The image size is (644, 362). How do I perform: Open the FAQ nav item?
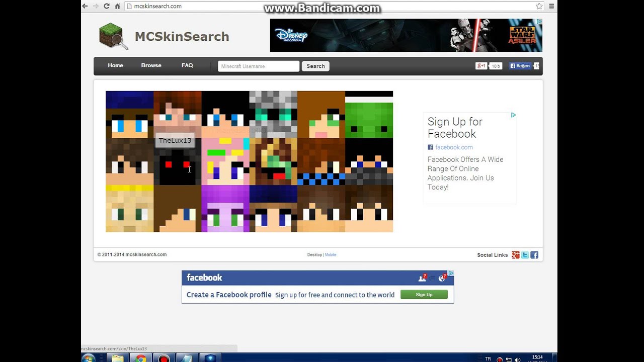coord(187,65)
